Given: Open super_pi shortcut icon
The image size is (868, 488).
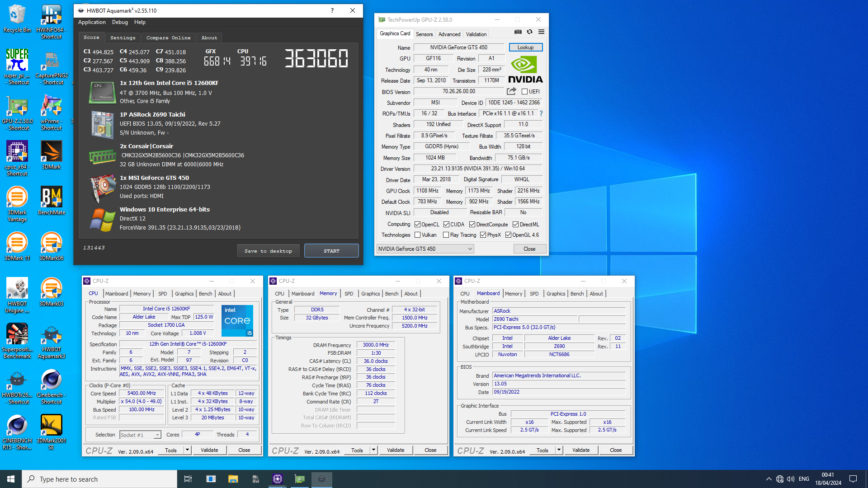Looking at the screenshot, I should [17, 66].
